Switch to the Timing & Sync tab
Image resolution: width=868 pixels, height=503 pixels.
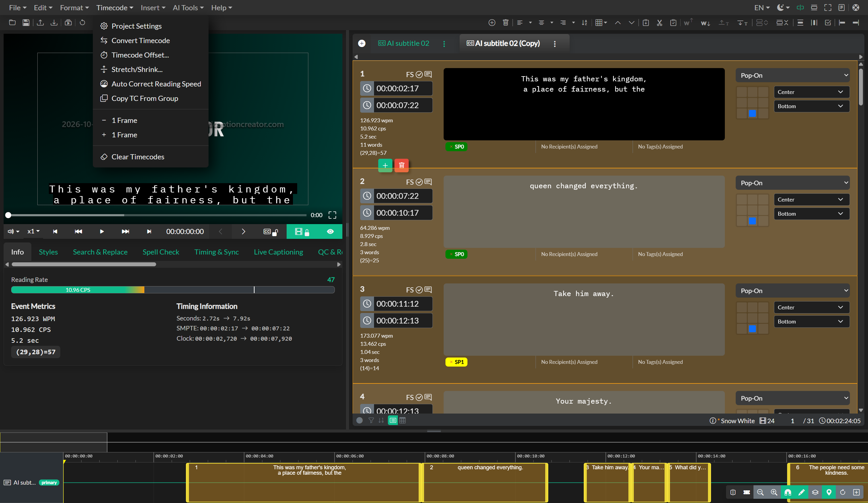pyautogui.click(x=216, y=252)
